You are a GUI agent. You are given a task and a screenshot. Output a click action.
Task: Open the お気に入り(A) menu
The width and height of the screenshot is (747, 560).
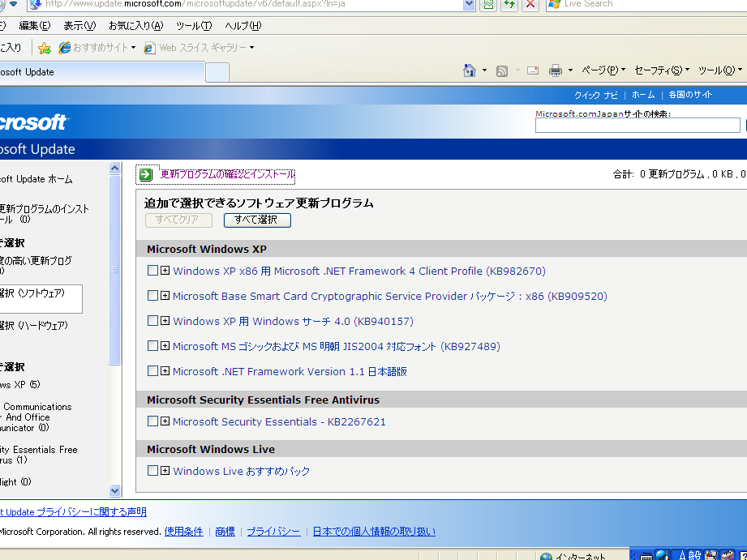tap(135, 26)
